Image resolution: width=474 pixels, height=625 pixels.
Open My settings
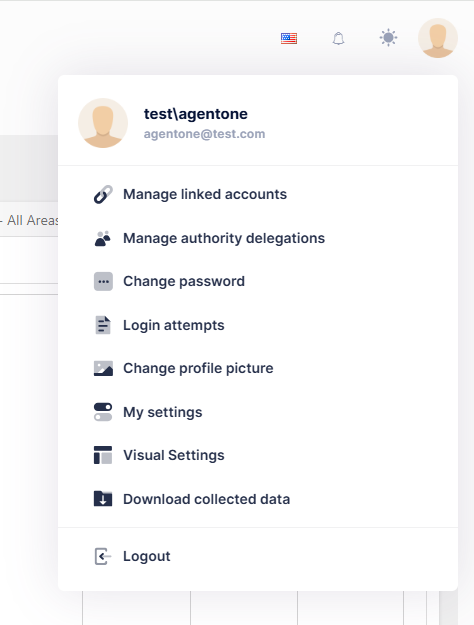tap(163, 412)
